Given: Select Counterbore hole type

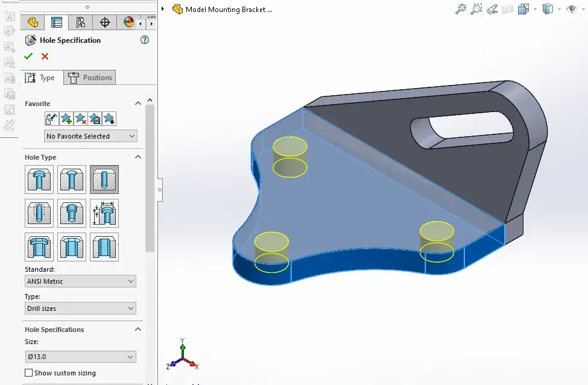Looking at the screenshot, I should [39, 180].
